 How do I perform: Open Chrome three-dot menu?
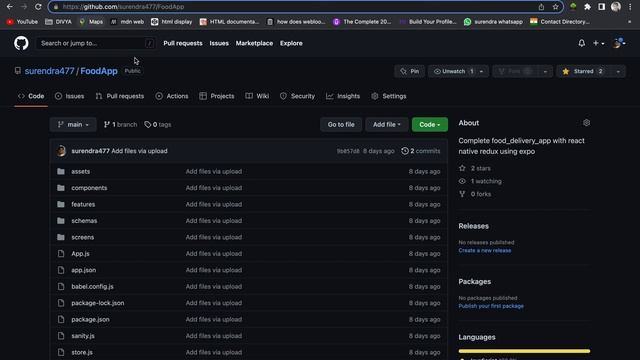coord(630,7)
